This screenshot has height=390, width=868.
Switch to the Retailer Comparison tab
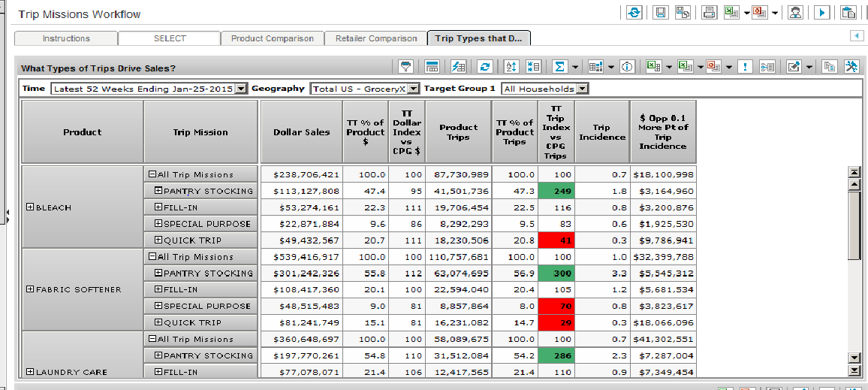(375, 38)
